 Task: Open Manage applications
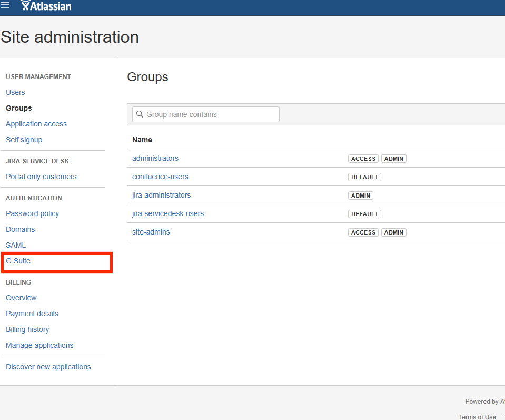click(x=39, y=345)
